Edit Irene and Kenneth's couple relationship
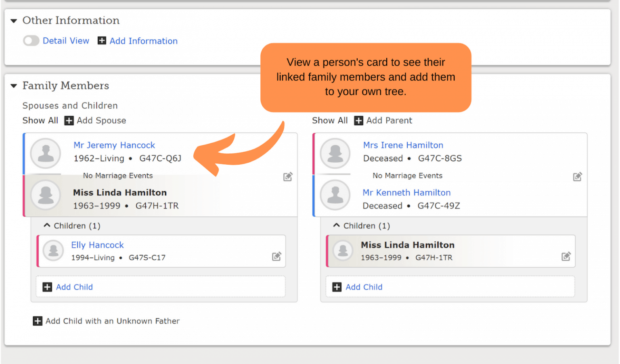Viewport: 620px width, 364px height. pos(577,176)
